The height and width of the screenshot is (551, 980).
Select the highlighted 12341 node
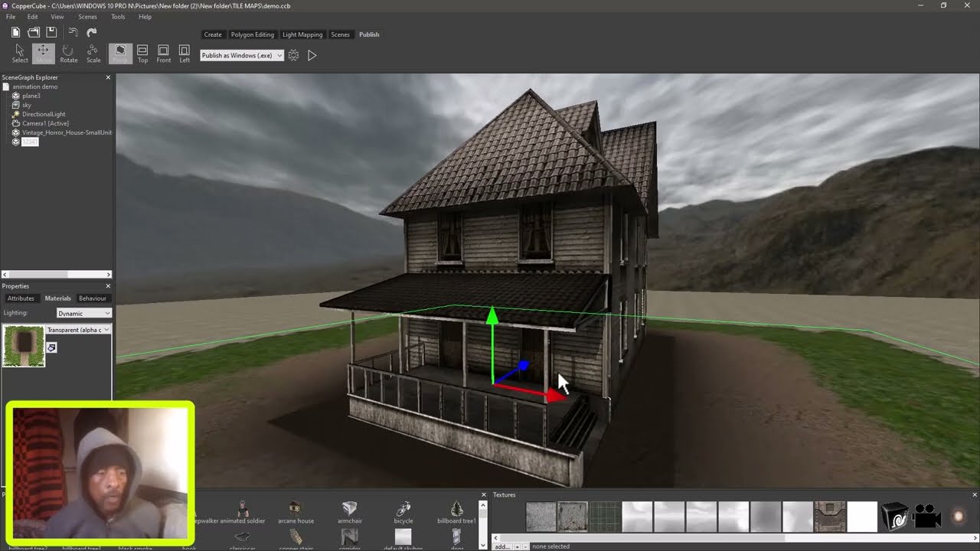click(x=30, y=142)
